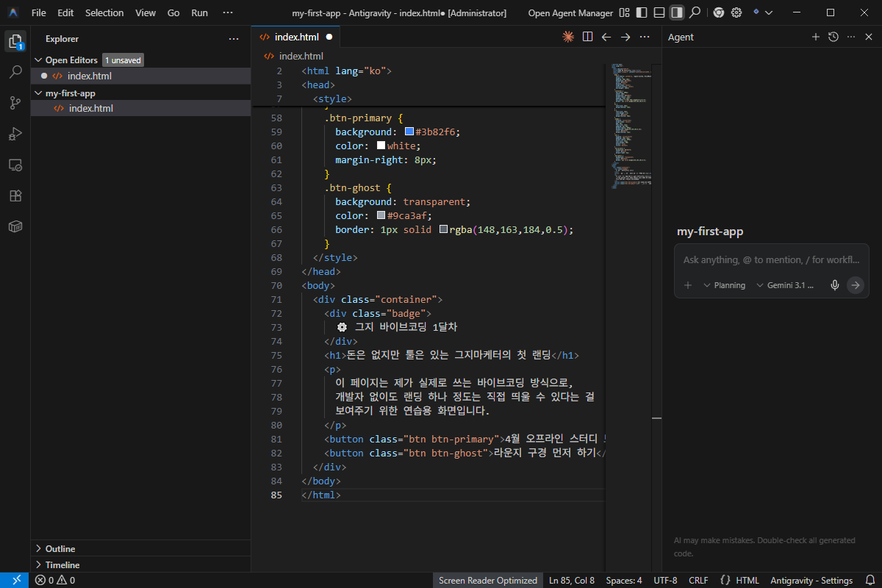Navigate back with the left arrow
The image size is (882, 588).
[x=606, y=37]
